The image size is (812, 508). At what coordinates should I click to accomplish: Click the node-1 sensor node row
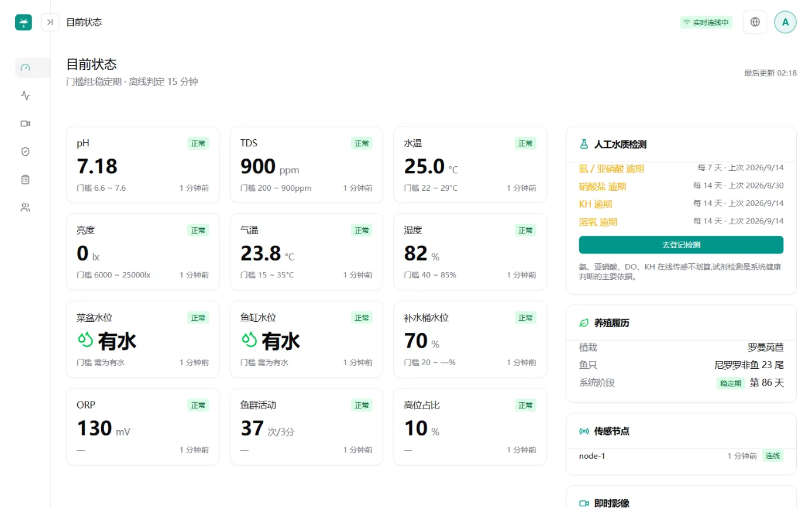[x=681, y=456]
